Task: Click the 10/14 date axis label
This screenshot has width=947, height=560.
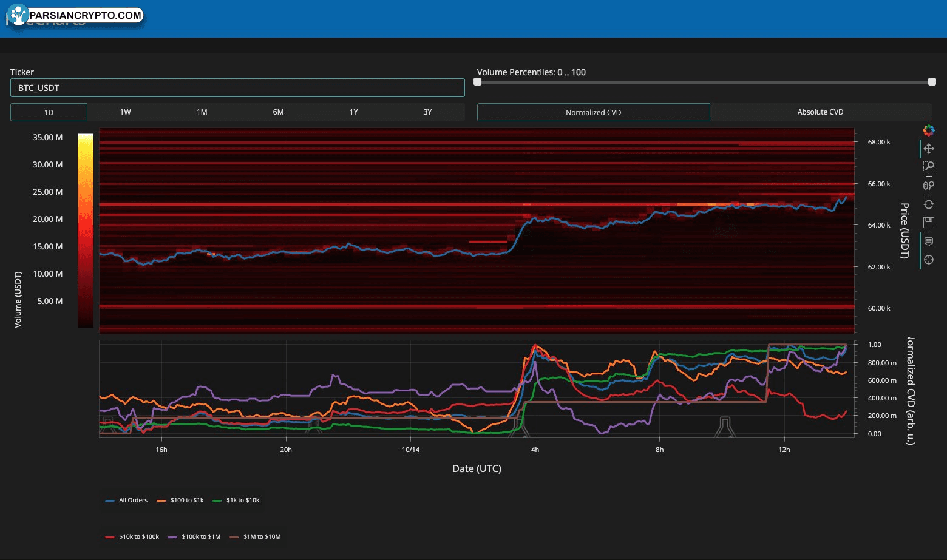Action: coord(410,450)
